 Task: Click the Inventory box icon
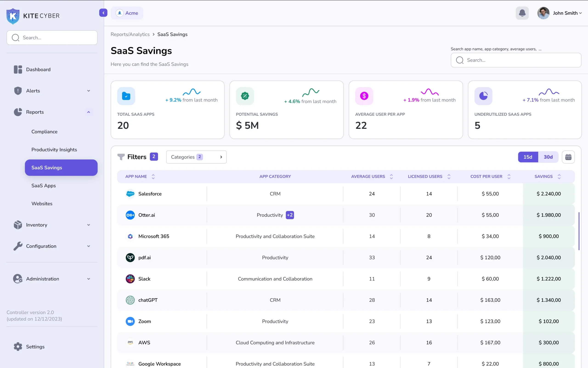tap(18, 225)
